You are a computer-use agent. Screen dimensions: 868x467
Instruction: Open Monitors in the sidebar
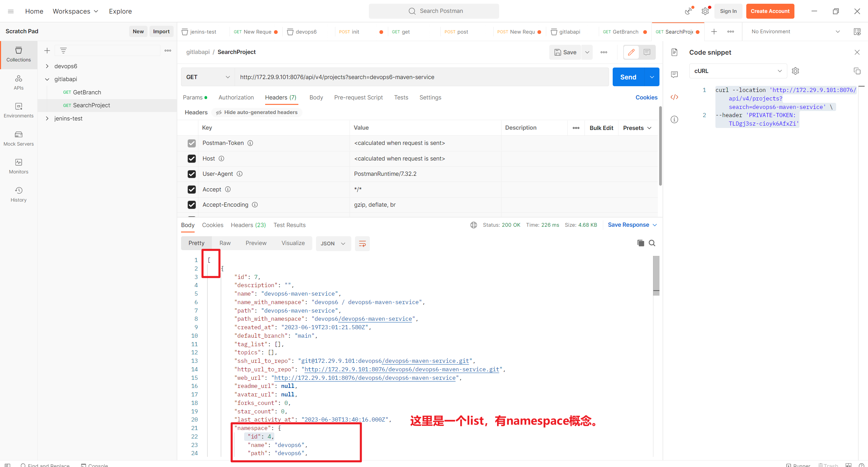tap(19, 167)
